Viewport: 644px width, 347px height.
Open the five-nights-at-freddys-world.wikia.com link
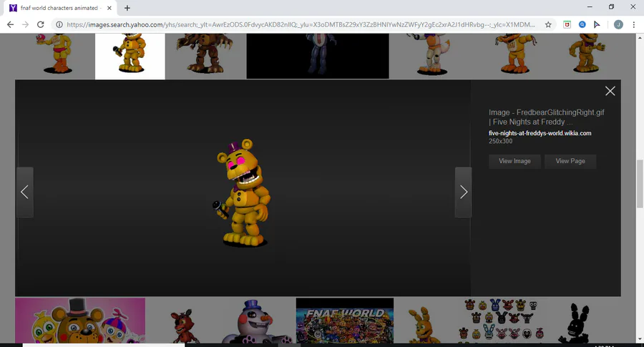click(540, 133)
